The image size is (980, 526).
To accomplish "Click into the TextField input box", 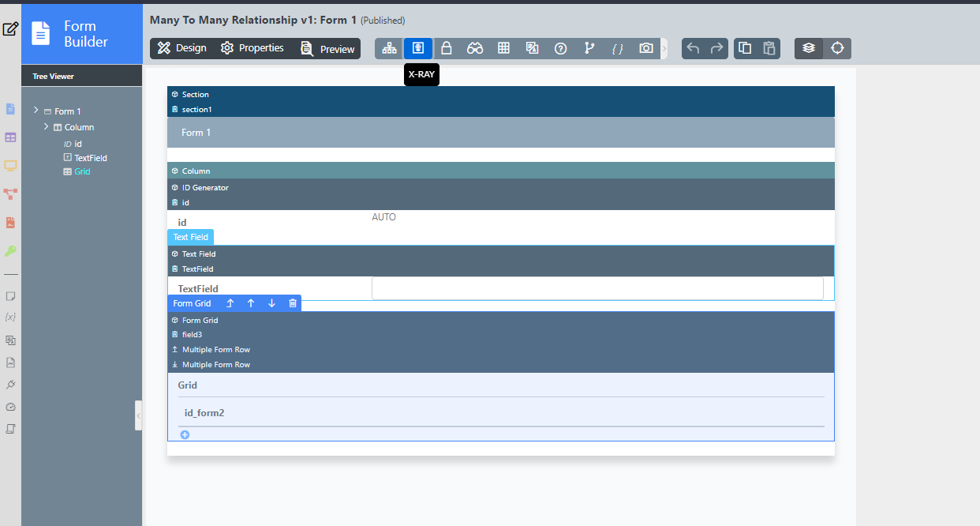I will [x=597, y=288].
